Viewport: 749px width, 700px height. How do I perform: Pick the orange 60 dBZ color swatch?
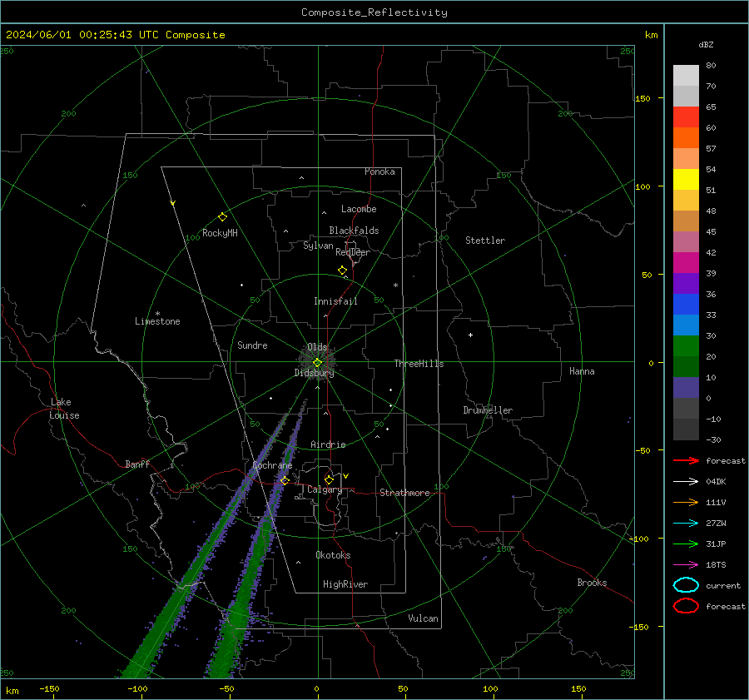pyautogui.click(x=686, y=137)
